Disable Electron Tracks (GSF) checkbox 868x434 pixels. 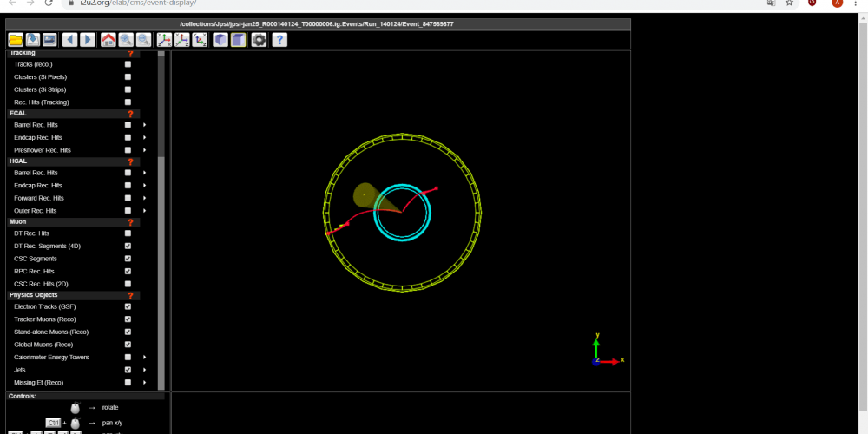[x=128, y=306]
